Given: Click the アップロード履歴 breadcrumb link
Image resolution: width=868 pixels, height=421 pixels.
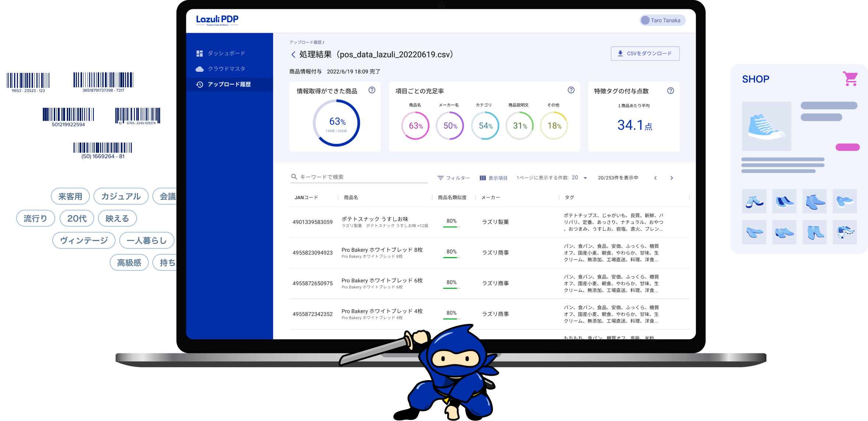Looking at the screenshot, I should pyautogui.click(x=305, y=42).
